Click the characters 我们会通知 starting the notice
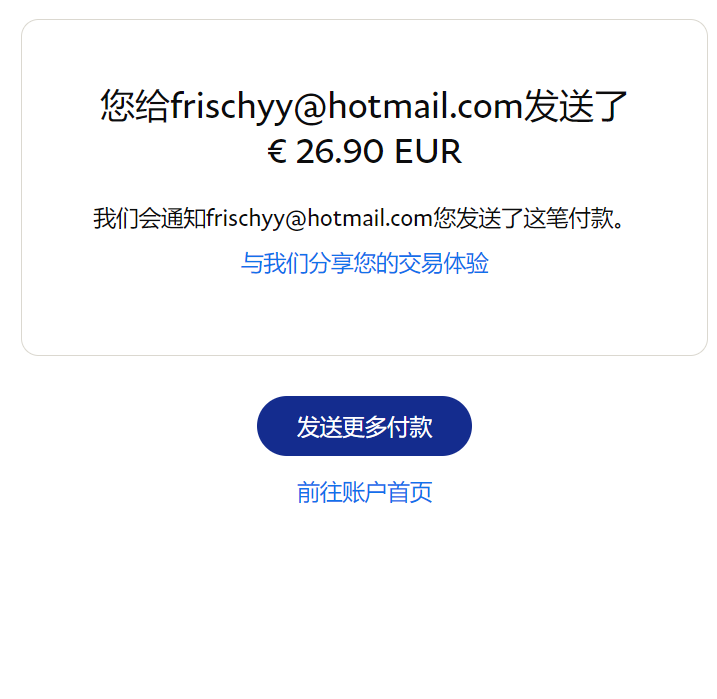 coord(150,218)
